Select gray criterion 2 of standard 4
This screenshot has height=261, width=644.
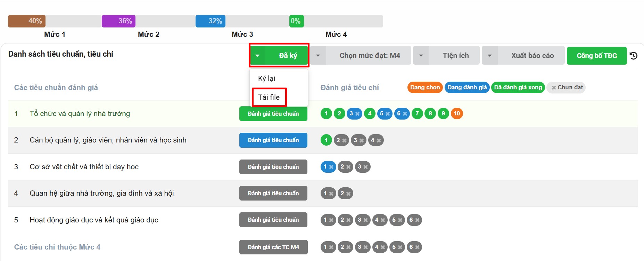[345, 194]
